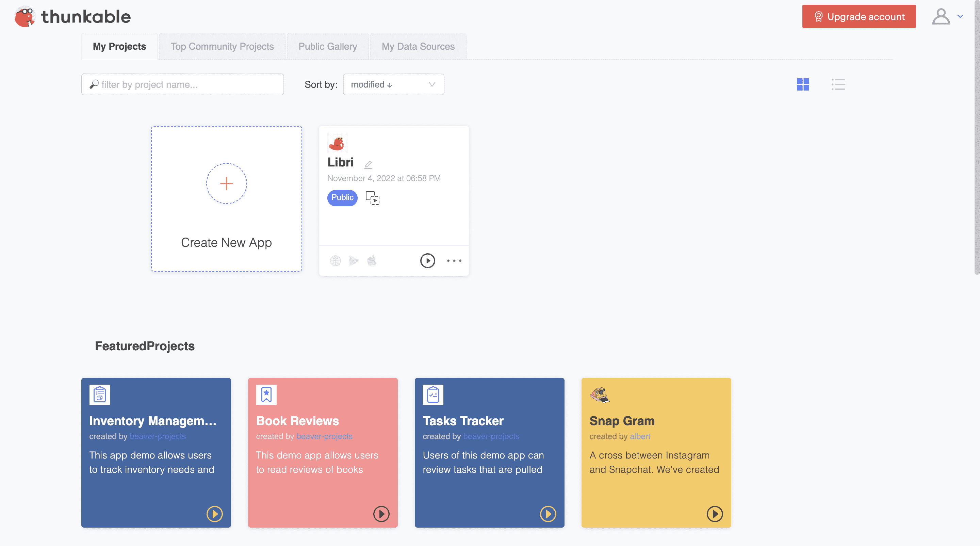Click the drag-and-drop UI icon on Libri
The image size is (980, 546).
[x=373, y=198]
